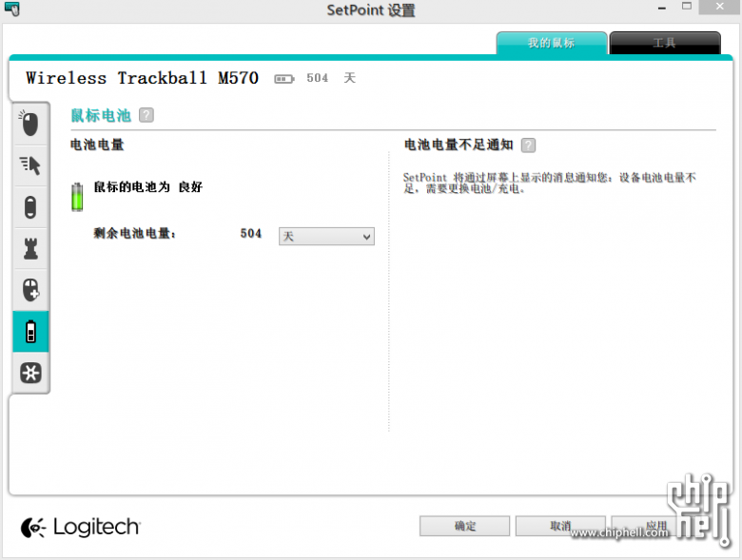Open the pointer movement settings icon
This screenshot has height=560, width=742.
pos(30,165)
